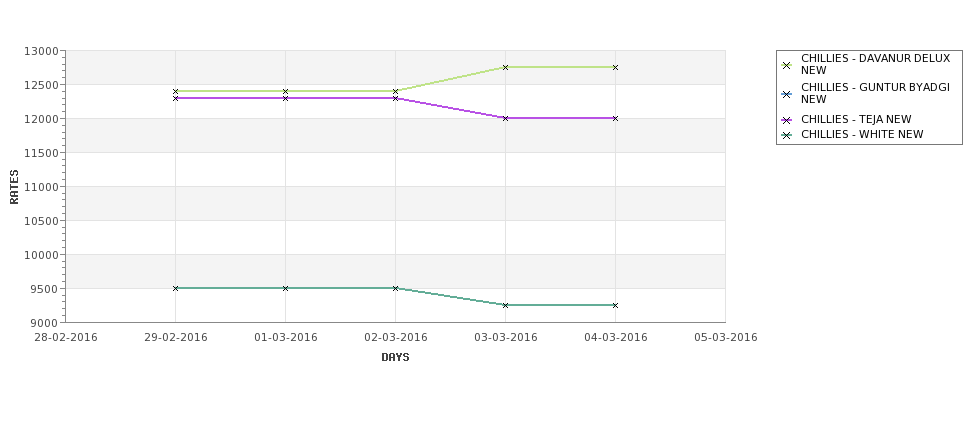Click White New data point on 01-03-2016
975x429 pixels.
pos(285,288)
